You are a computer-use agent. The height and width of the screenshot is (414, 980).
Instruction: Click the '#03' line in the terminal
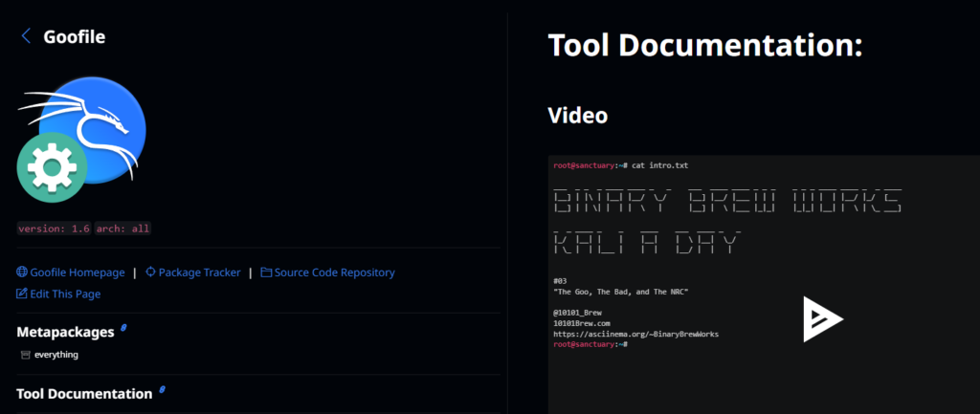click(560, 282)
